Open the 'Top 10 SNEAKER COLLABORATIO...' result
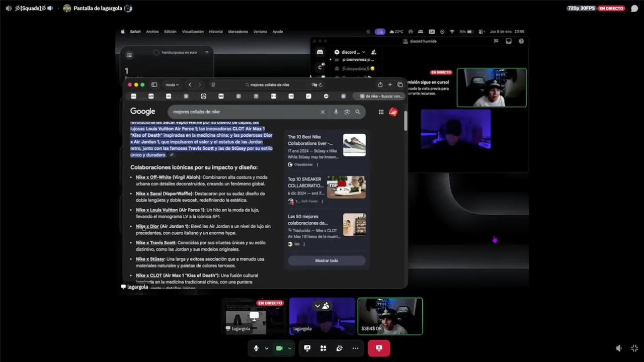Screen dimensions: 644x362 click(305, 183)
